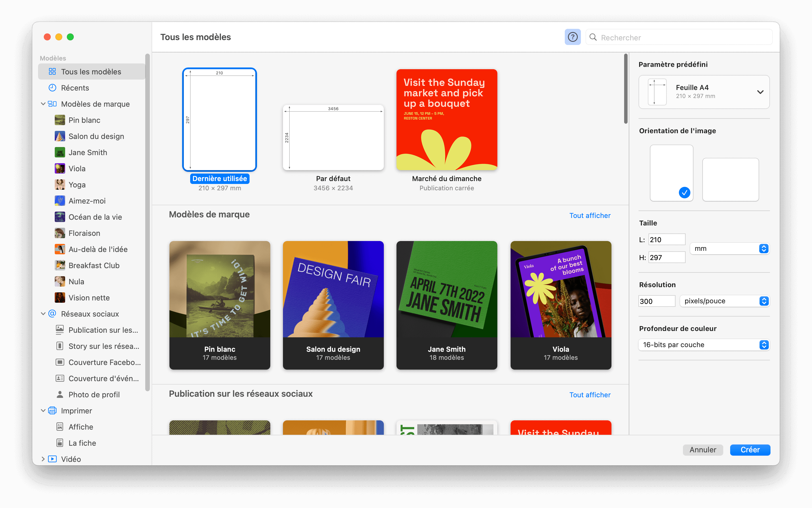The image size is (812, 508).
Task: Click the Modèles de marque category icon
Action: (52, 104)
